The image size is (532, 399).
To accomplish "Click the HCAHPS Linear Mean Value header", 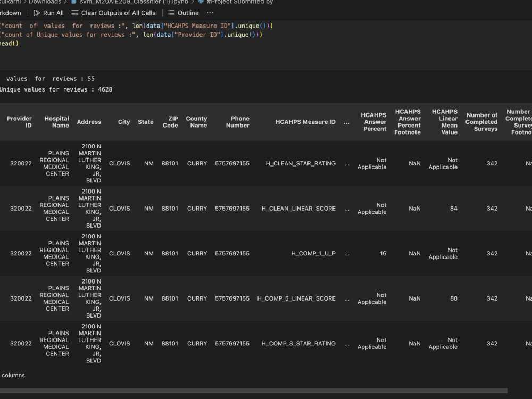I will [444, 122].
